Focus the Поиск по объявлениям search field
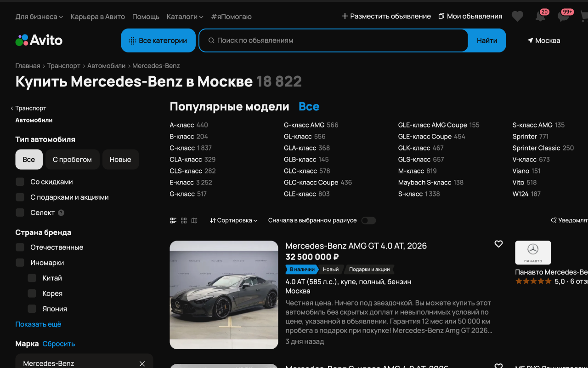Image resolution: width=588 pixels, height=368 pixels. click(334, 40)
